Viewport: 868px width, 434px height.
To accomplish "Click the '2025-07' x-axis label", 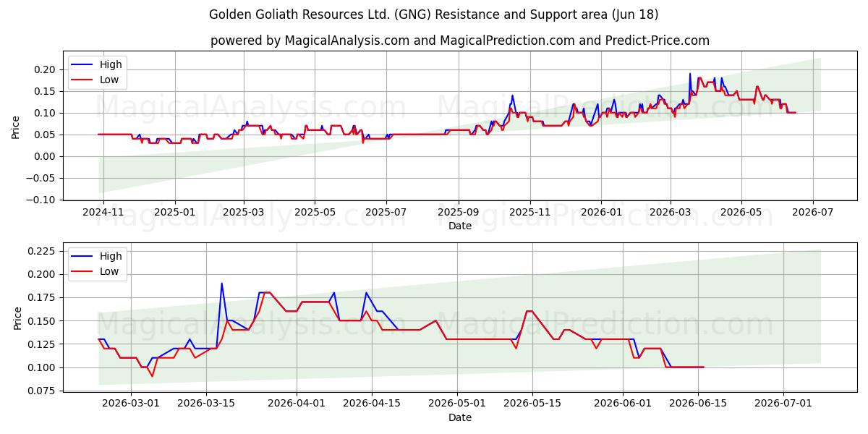I will [386, 212].
